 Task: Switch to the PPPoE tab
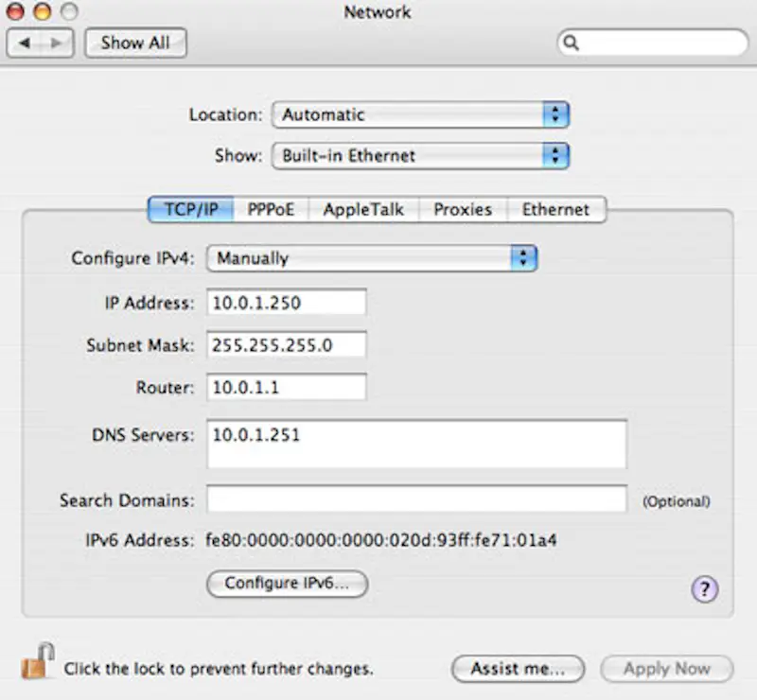[x=273, y=209]
